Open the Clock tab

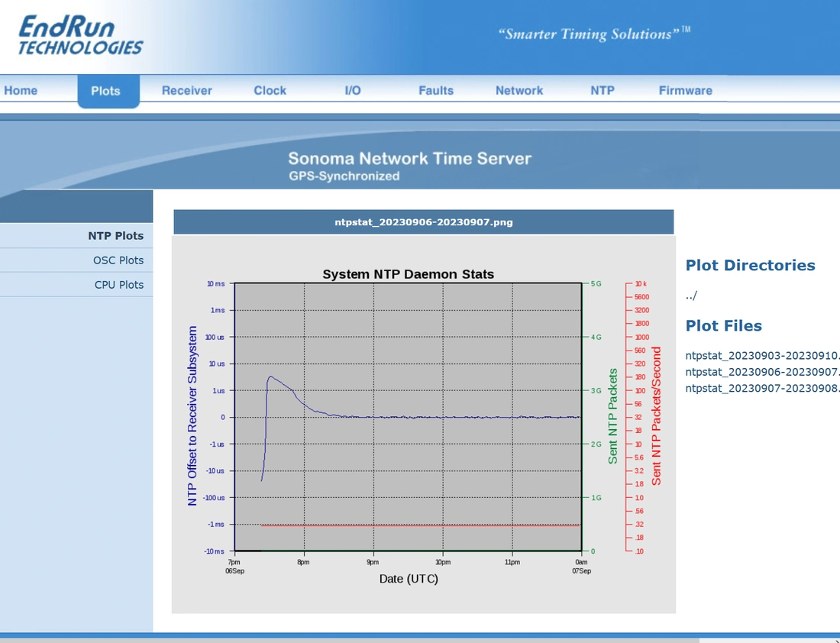coord(270,91)
